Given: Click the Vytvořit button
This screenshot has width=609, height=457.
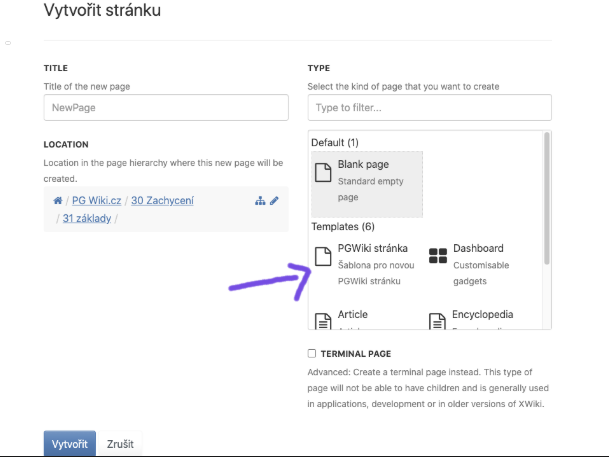Looking at the screenshot, I should pos(69,444).
